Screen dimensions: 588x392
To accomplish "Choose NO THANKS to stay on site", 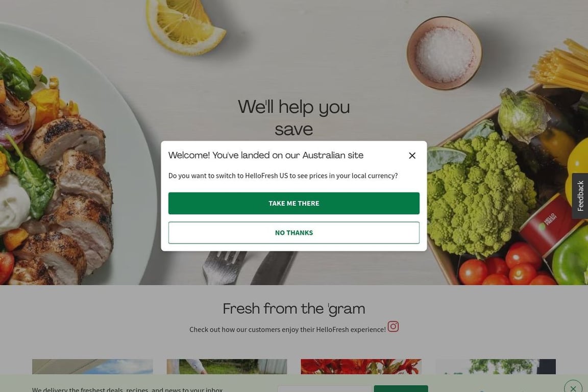I will pyautogui.click(x=293, y=233).
